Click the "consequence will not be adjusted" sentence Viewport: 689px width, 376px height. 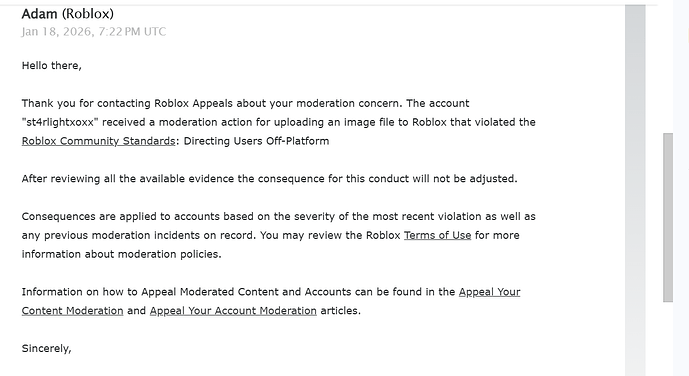(x=269, y=179)
